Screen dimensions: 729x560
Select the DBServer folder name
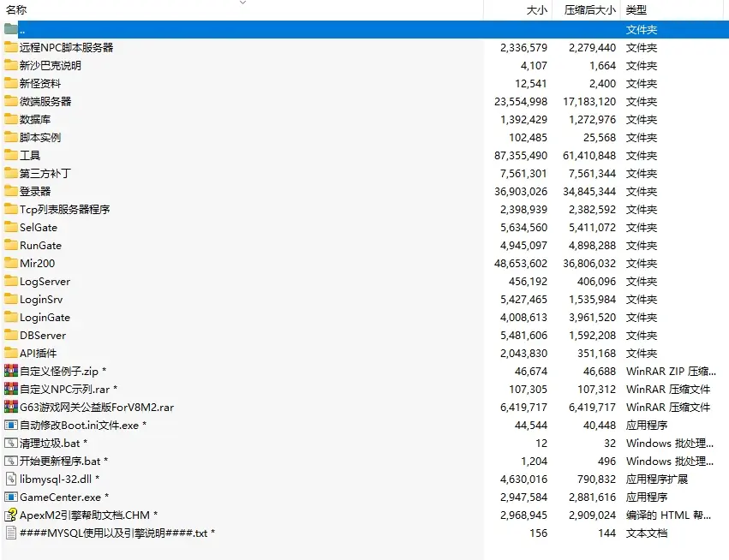43,335
